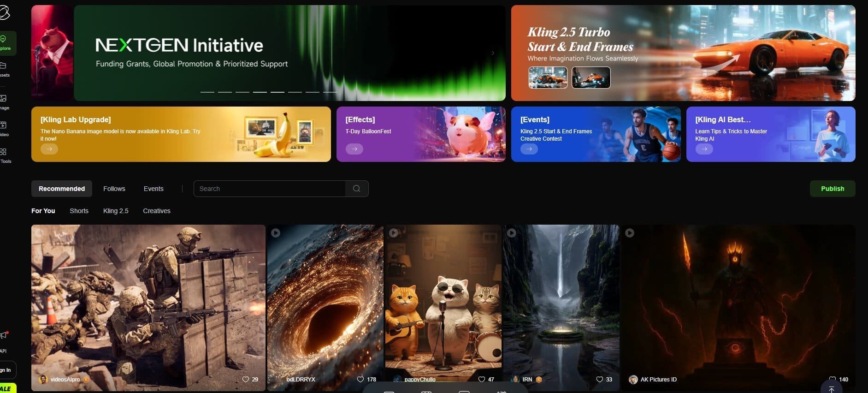This screenshot has width=868, height=393.
Task: Select the Kling 2.5 category tab
Action: (x=116, y=211)
